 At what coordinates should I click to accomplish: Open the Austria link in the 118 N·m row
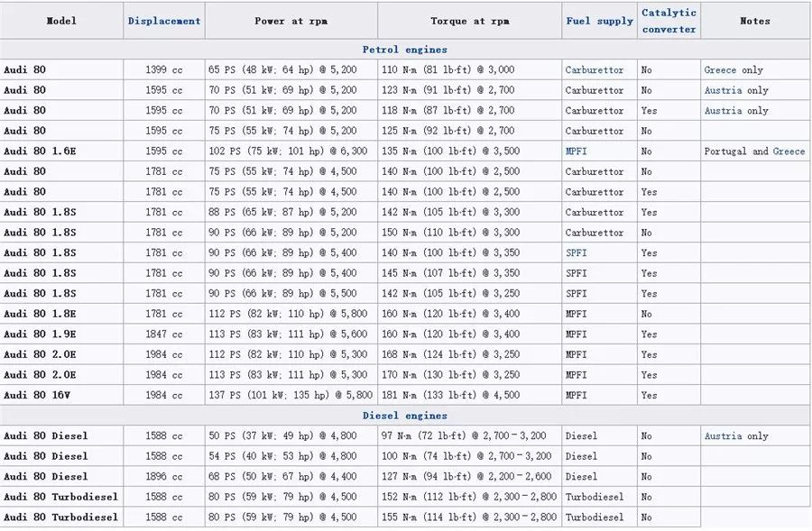pyautogui.click(x=723, y=110)
